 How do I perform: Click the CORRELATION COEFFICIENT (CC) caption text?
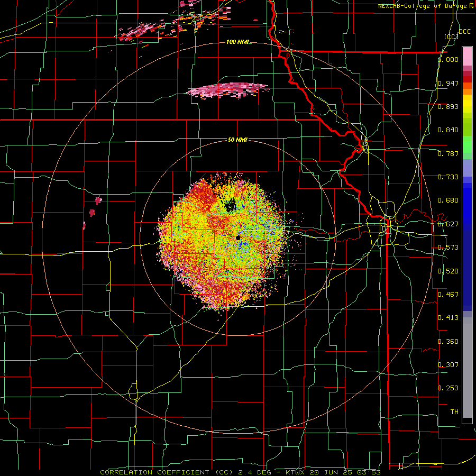coord(167,472)
